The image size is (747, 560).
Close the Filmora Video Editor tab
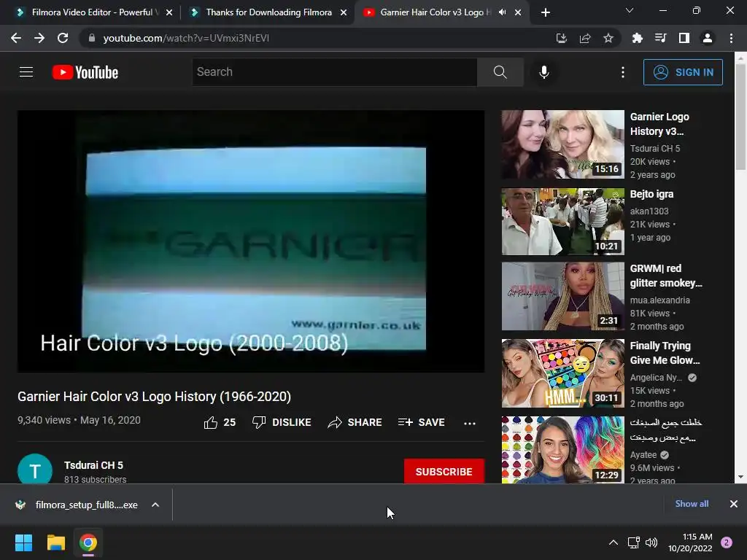[x=169, y=12]
